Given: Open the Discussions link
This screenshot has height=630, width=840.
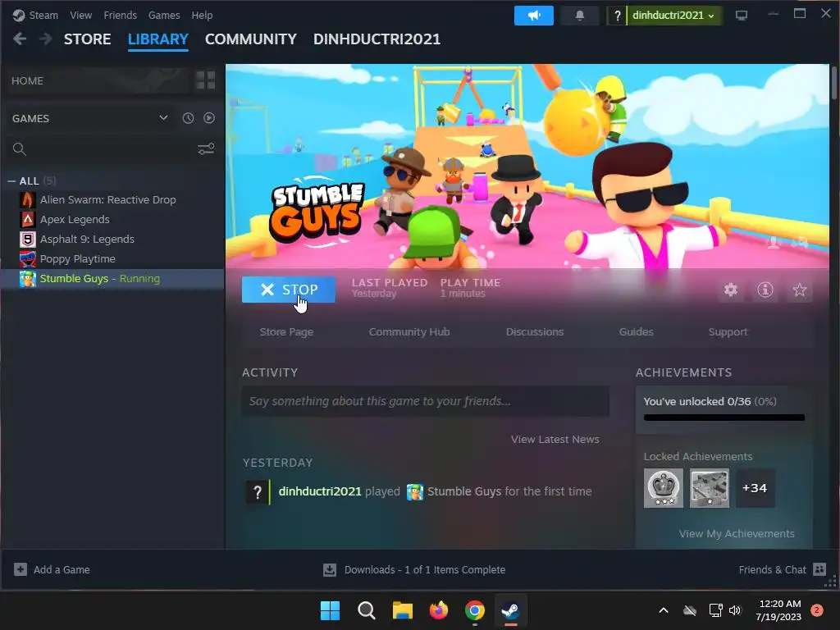Looking at the screenshot, I should pyautogui.click(x=535, y=332).
